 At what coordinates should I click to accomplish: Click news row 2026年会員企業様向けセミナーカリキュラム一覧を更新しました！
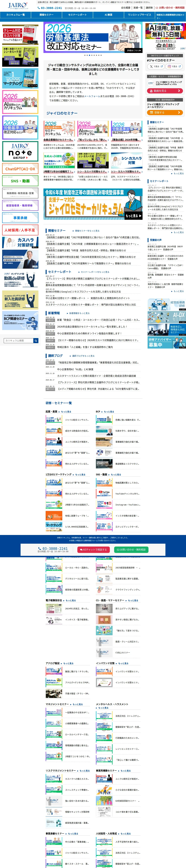click(93, 327)
